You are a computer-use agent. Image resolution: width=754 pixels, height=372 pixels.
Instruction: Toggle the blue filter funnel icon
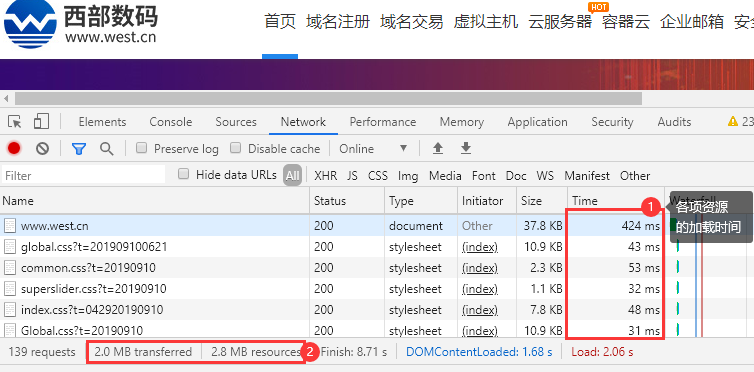(x=79, y=149)
